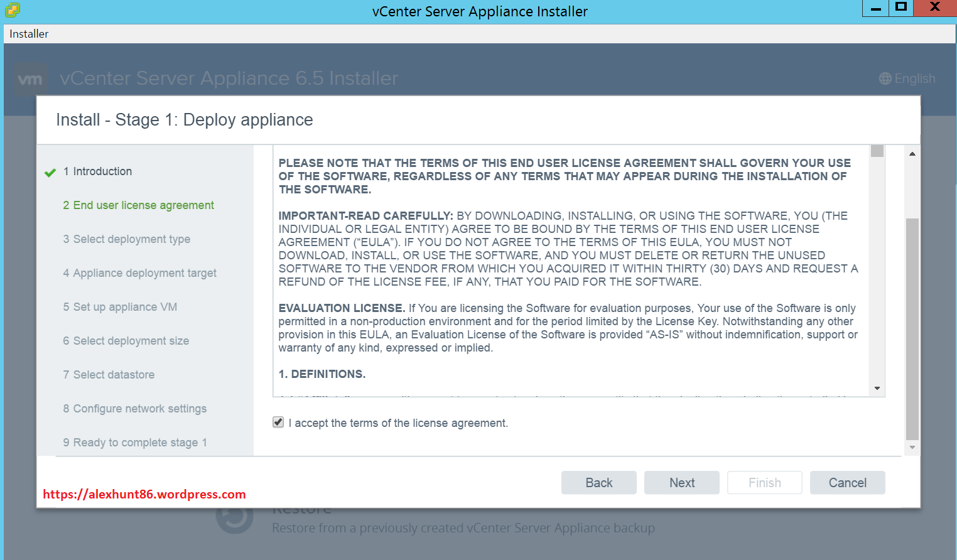
Task: Close the vCenter Server Appliance Installer window
Action: click(x=935, y=8)
